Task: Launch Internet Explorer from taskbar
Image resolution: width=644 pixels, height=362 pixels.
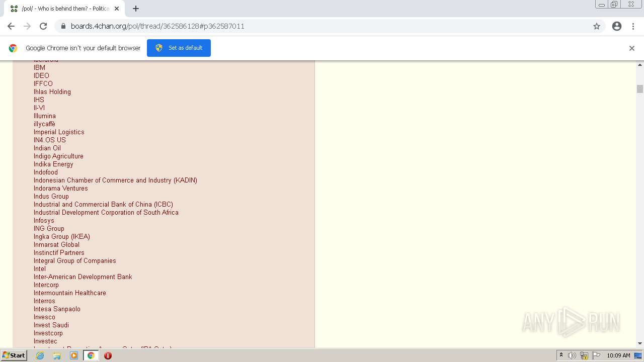Action: click(40, 355)
